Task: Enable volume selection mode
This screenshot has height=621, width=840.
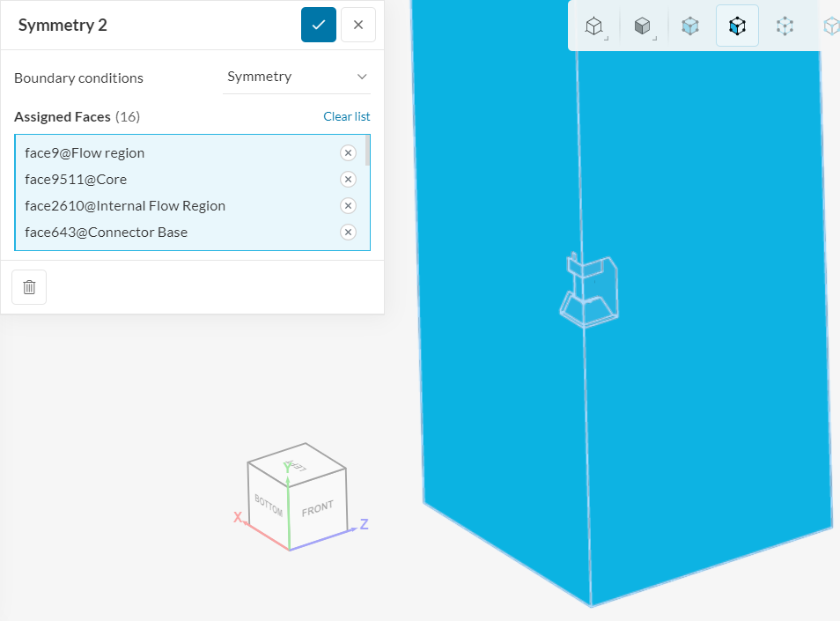Action: [690, 26]
